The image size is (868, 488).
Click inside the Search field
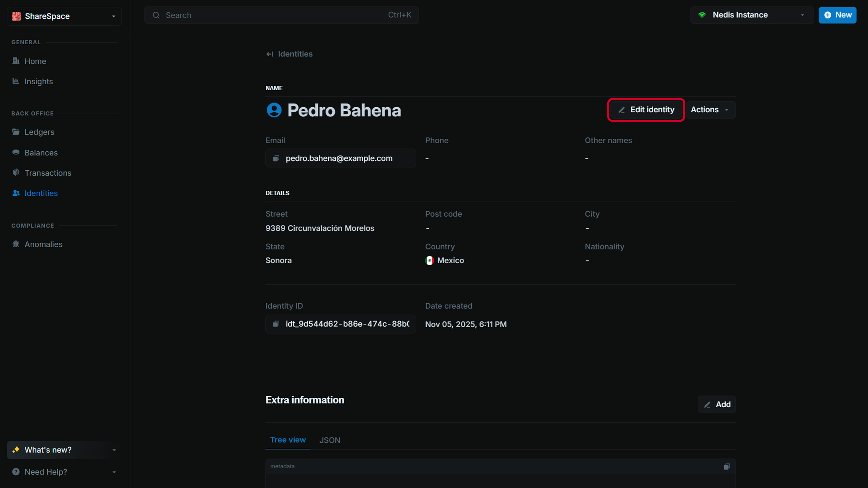282,15
